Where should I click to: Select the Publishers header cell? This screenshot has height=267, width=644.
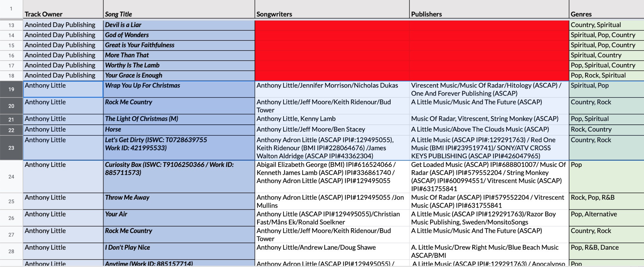click(x=489, y=9)
